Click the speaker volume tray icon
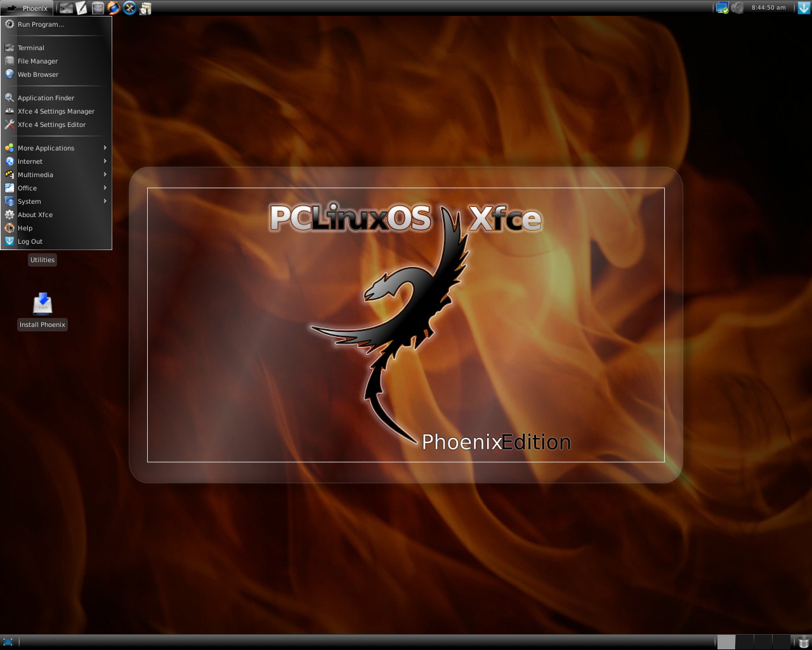 click(x=737, y=8)
